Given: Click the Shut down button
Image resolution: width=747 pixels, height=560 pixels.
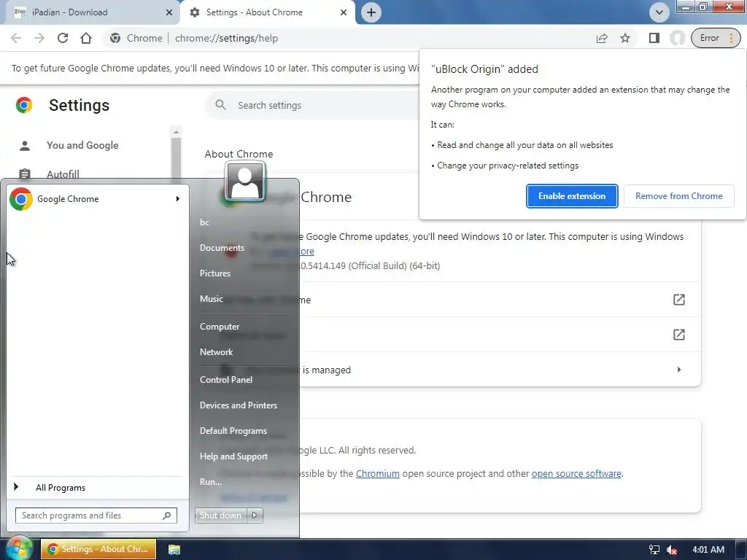Looking at the screenshot, I should [x=220, y=516].
